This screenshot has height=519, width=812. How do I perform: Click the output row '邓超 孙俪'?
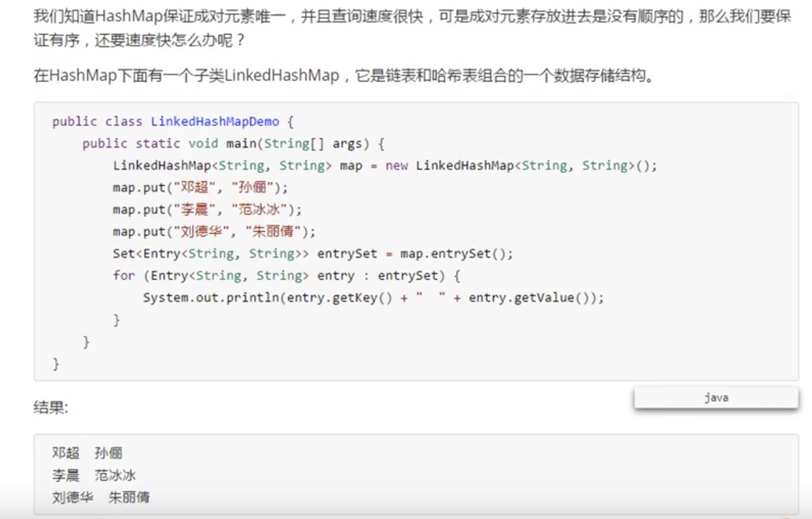(87, 453)
